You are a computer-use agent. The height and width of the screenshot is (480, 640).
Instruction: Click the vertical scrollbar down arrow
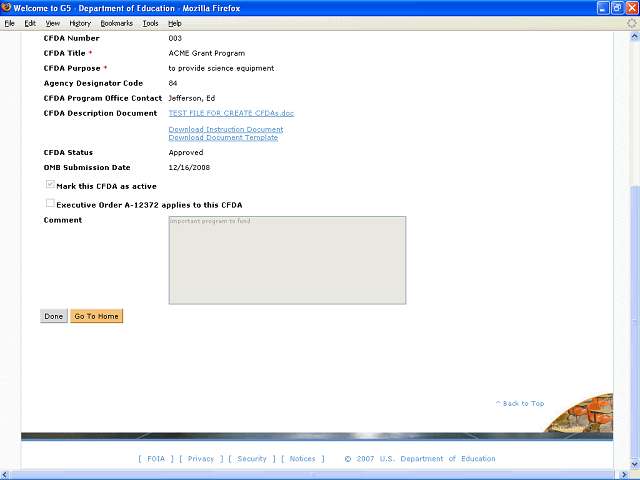pyautogui.click(x=635, y=464)
